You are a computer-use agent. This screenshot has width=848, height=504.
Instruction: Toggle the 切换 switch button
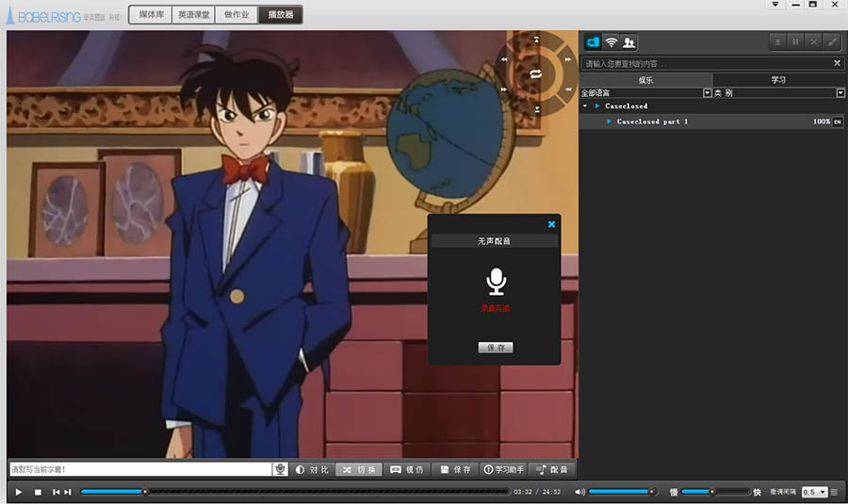pyautogui.click(x=359, y=469)
